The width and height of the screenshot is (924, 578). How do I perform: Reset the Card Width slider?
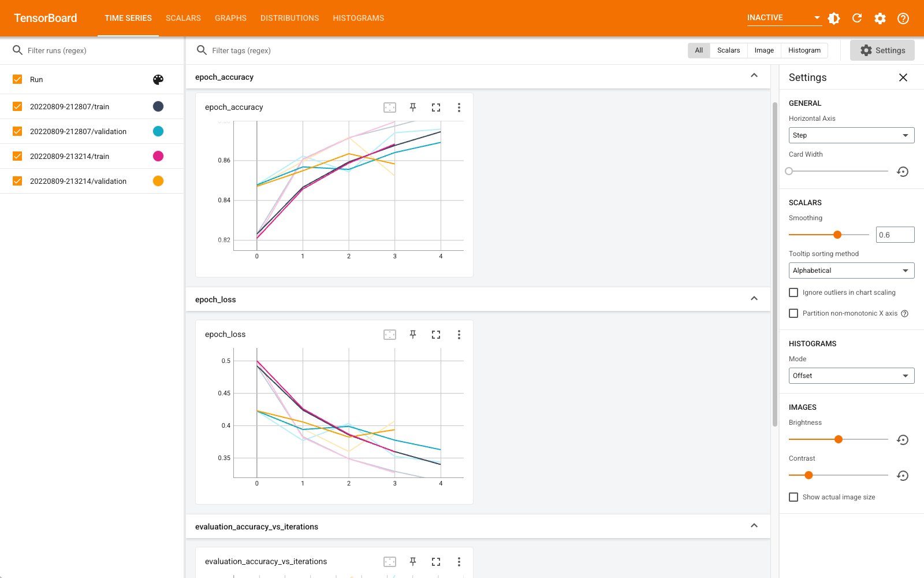(903, 172)
